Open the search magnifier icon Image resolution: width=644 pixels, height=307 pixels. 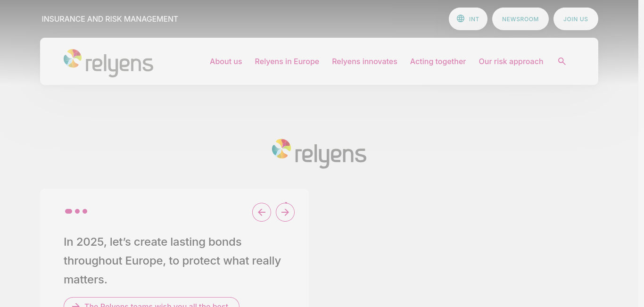pyautogui.click(x=561, y=61)
